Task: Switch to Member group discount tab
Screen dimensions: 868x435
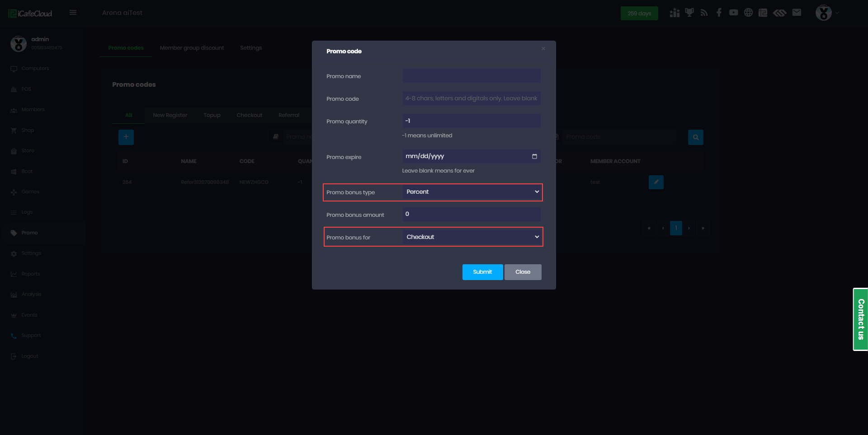Action: click(192, 48)
